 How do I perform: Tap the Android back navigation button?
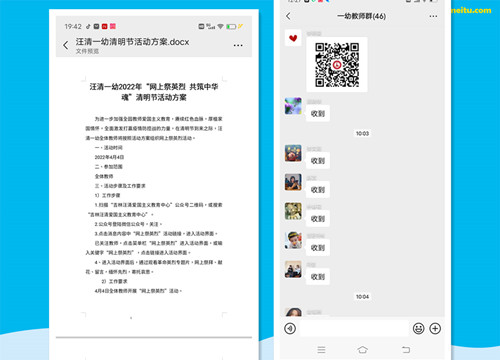(x=406, y=350)
